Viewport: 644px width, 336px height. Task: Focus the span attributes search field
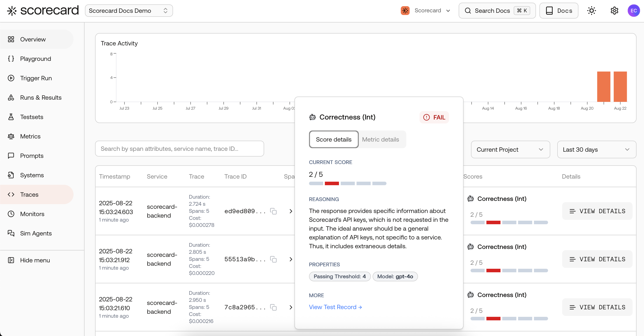click(x=179, y=149)
